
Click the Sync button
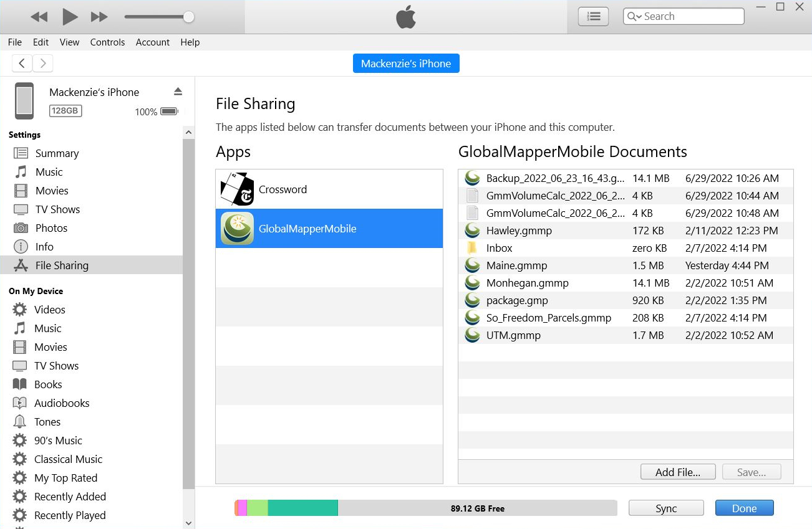tap(665, 508)
